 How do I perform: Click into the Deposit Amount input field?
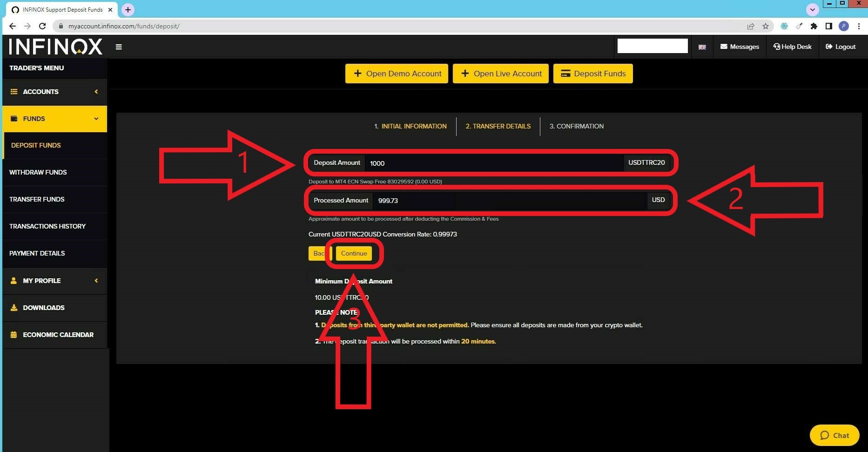click(x=494, y=163)
